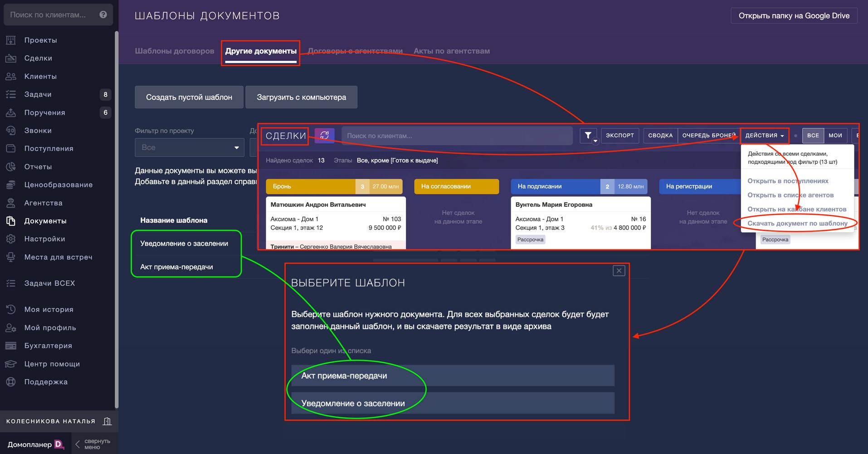Click Открыть папку на Google Drive

click(x=794, y=15)
